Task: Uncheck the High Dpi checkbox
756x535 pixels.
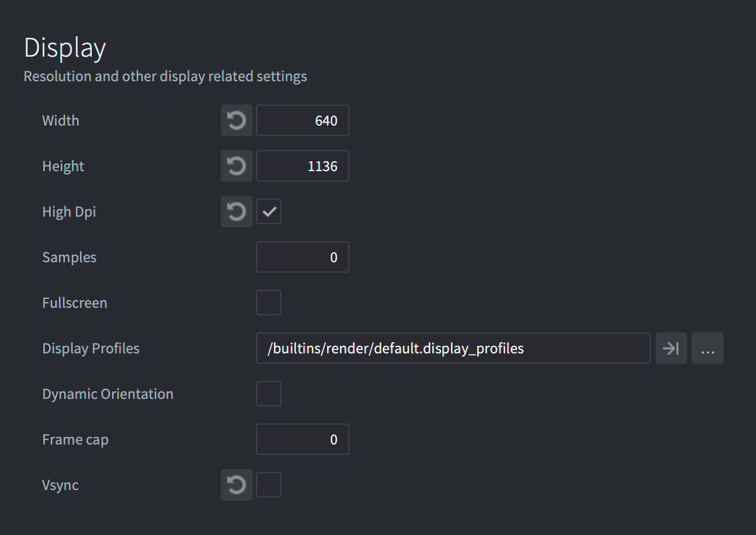Action: [x=269, y=211]
